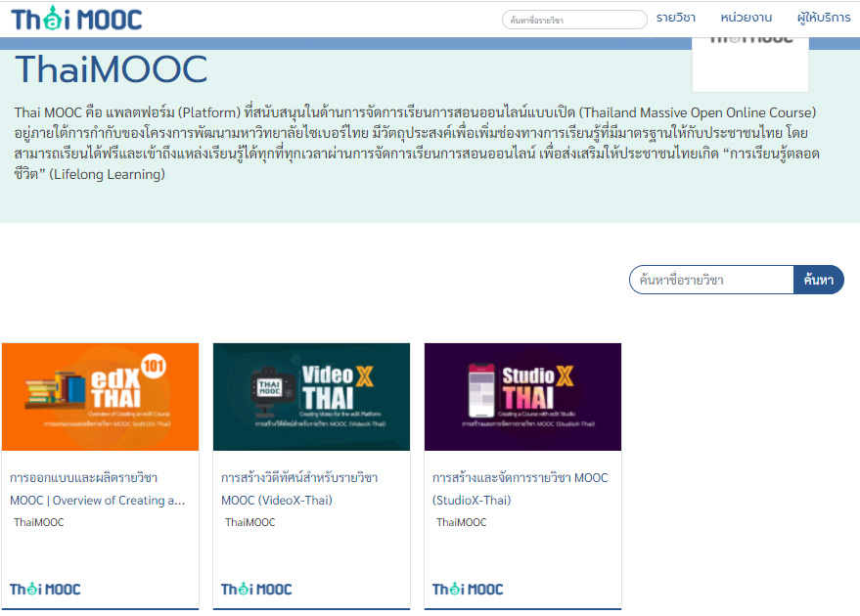
Task: Open the VideoX THAI course thumbnail
Action: [x=311, y=397]
